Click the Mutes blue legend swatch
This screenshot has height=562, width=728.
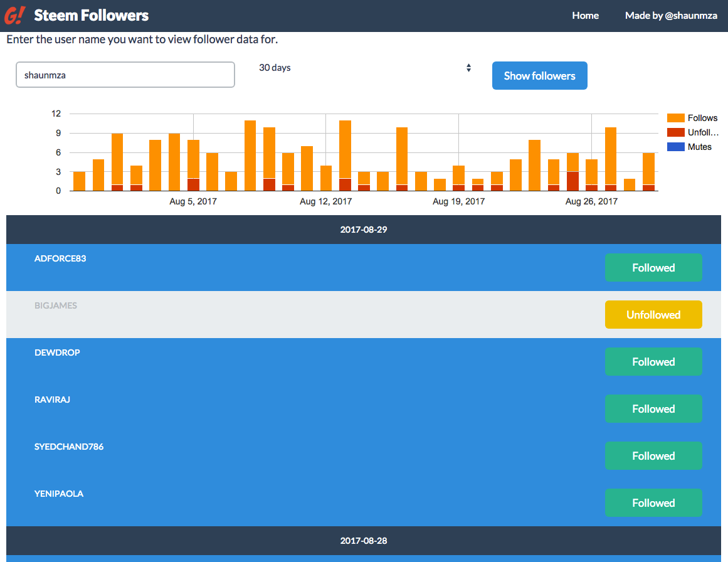coord(675,147)
